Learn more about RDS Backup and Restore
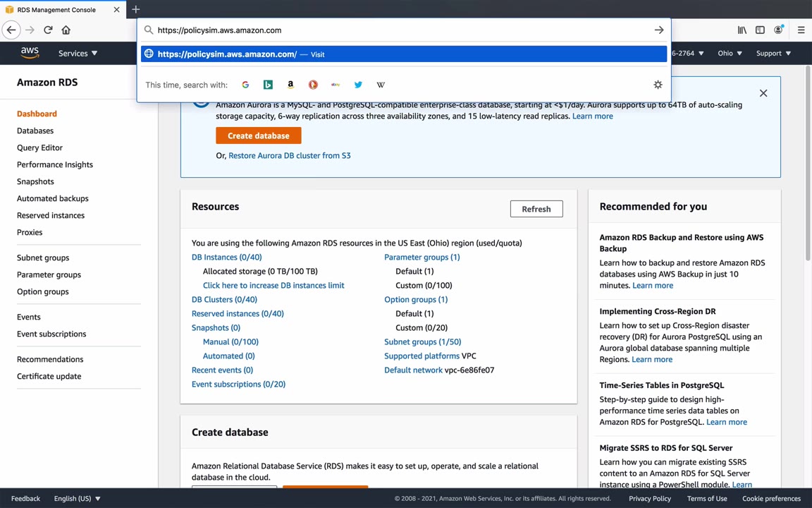The width and height of the screenshot is (812, 508). (x=653, y=286)
